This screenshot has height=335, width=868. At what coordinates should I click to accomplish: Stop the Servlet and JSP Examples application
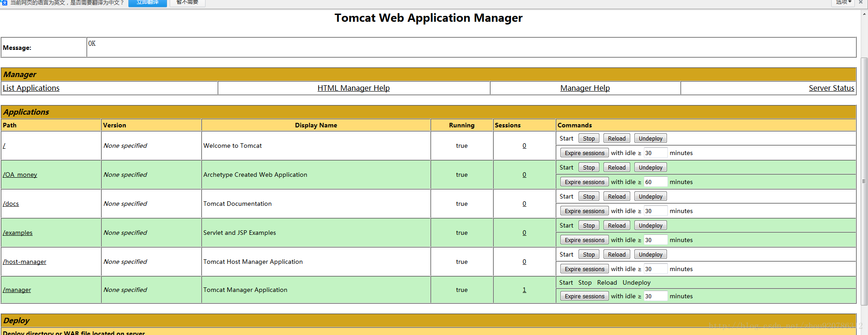click(x=589, y=225)
